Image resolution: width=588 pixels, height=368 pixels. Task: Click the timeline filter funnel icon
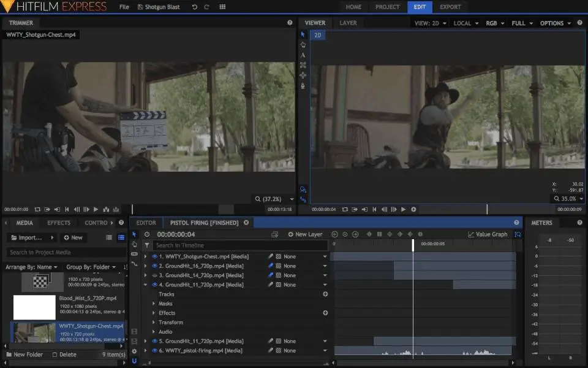pos(147,245)
